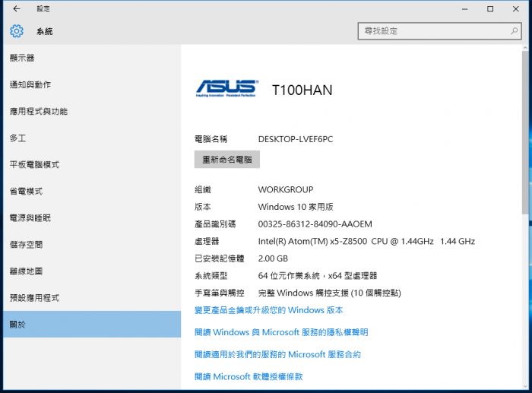Go to 電源與睡眠 settings
The image size is (532, 393).
click(92, 218)
